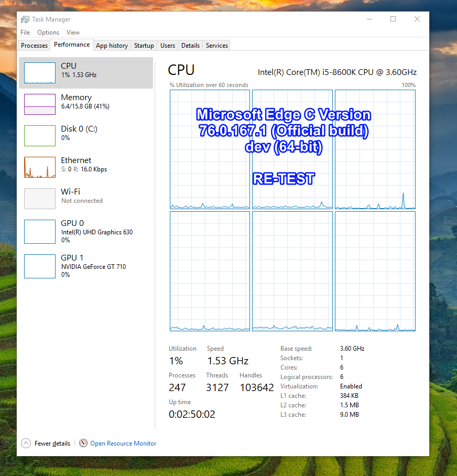457x476 pixels.
Task: Select the CPU entry in the sidebar
Action: pyautogui.click(x=86, y=73)
